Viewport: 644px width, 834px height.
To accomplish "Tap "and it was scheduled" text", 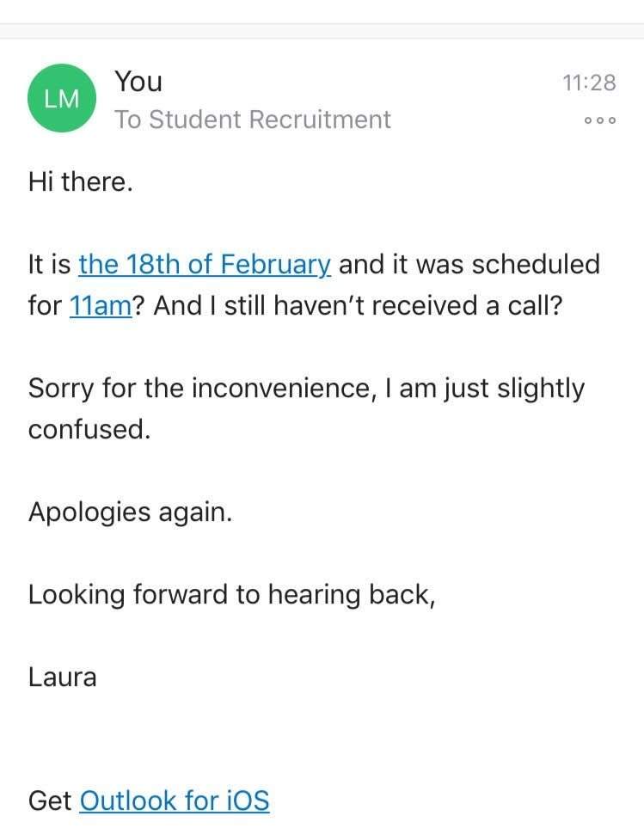I will pyautogui.click(x=469, y=264).
